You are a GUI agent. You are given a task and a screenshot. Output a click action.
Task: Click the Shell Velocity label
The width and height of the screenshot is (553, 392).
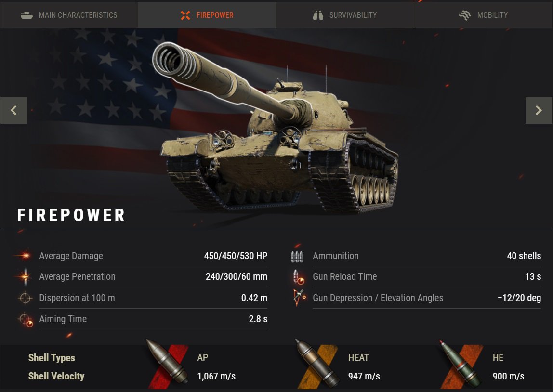[x=56, y=376]
